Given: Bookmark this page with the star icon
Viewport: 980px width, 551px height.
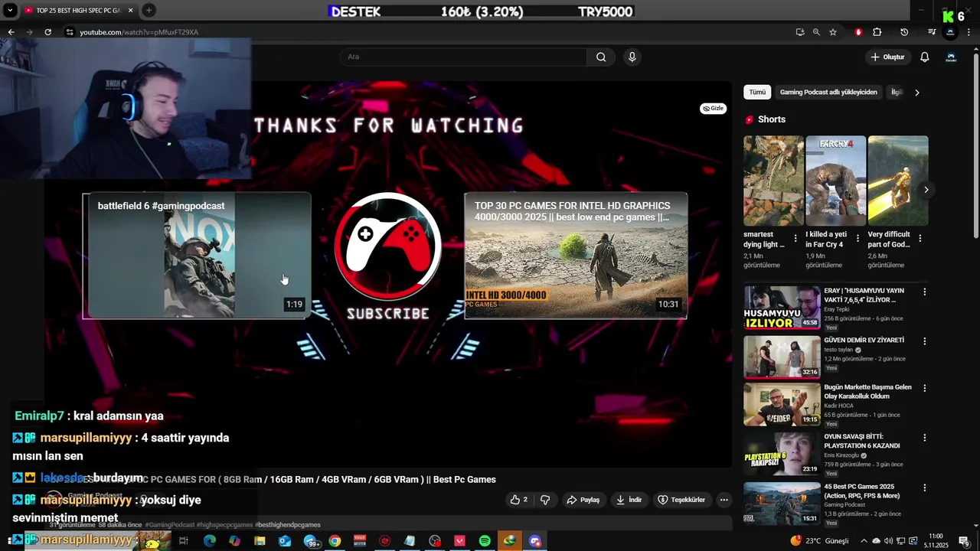Looking at the screenshot, I should [833, 32].
